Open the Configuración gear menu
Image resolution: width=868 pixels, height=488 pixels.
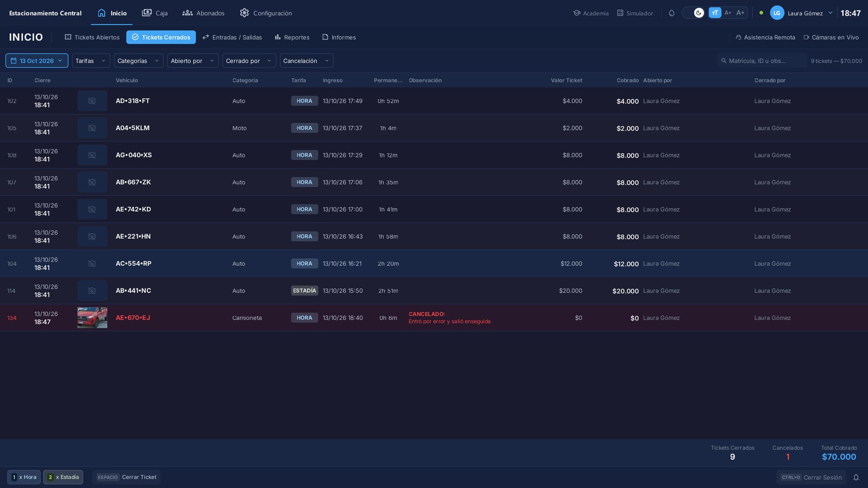pyautogui.click(x=266, y=13)
